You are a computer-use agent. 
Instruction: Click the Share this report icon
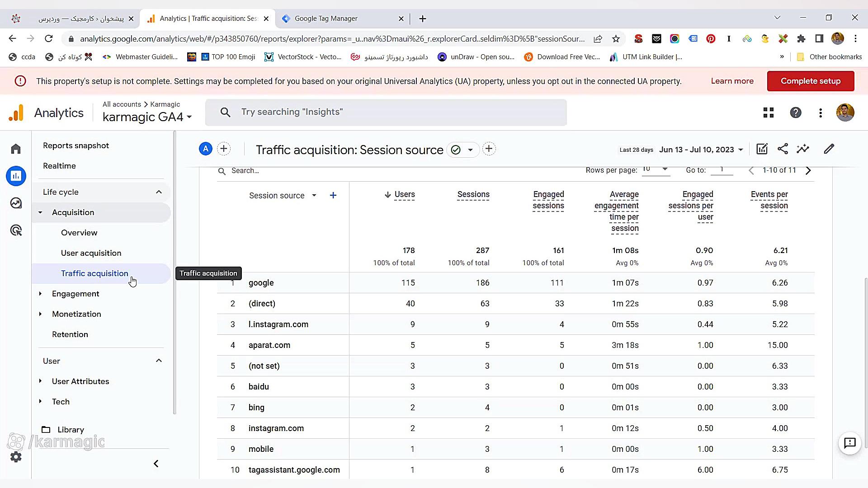[x=783, y=149]
